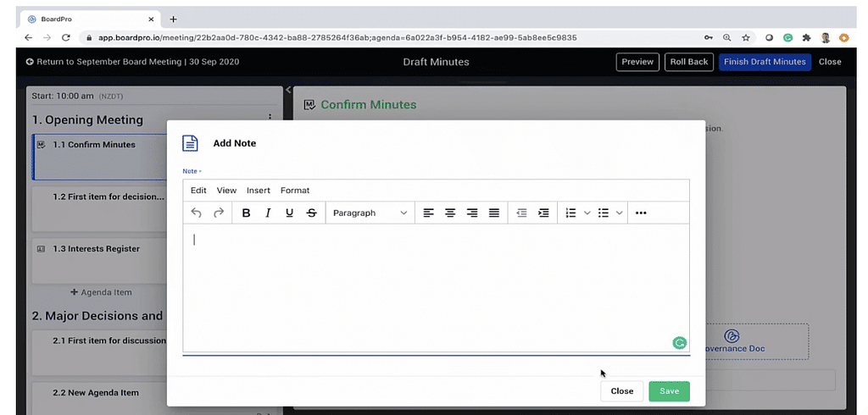This screenshot has height=415, width=868.
Task: Open the Insert menu
Action: pyautogui.click(x=259, y=191)
